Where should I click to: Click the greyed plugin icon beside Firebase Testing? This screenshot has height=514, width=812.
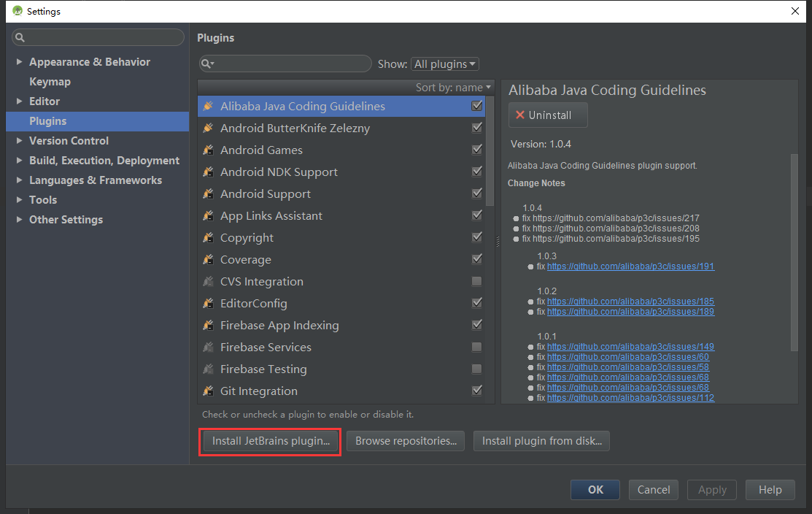(x=208, y=369)
